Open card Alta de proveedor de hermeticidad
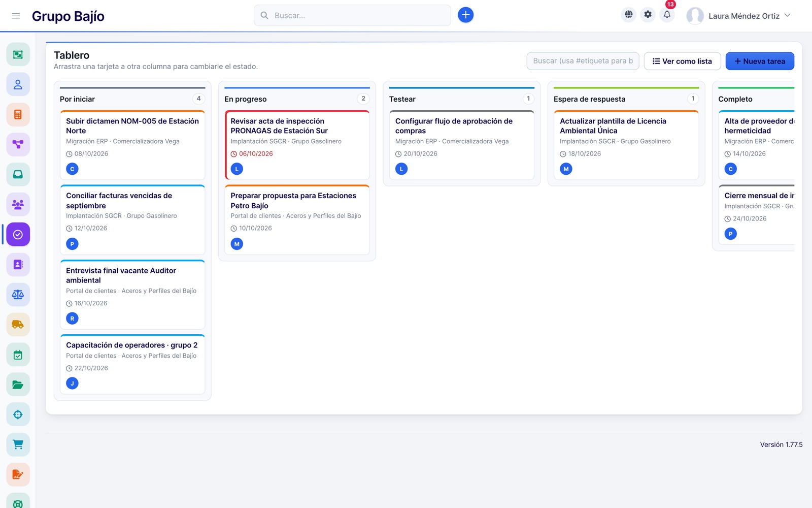 point(756,145)
